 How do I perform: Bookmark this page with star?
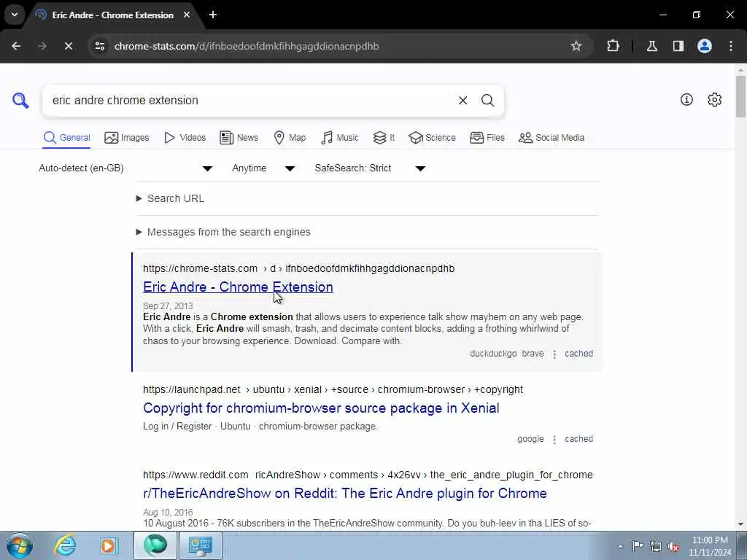click(576, 46)
